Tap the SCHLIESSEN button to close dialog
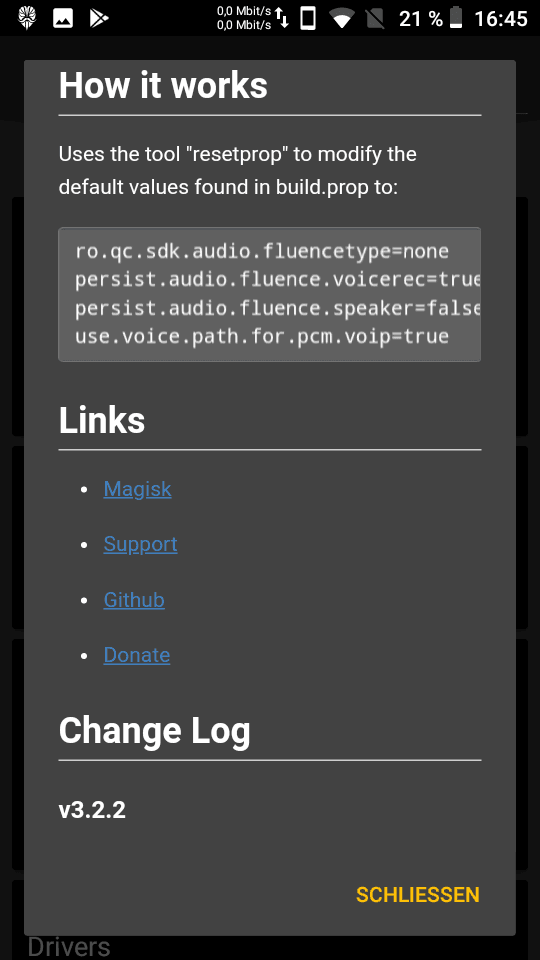Screen dimensions: 540x960 point(418,894)
